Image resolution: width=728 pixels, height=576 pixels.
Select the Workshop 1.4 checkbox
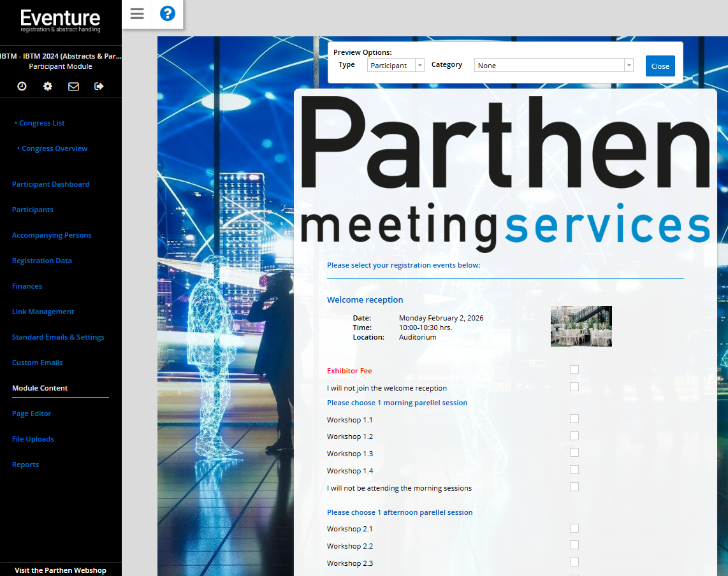(574, 470)
